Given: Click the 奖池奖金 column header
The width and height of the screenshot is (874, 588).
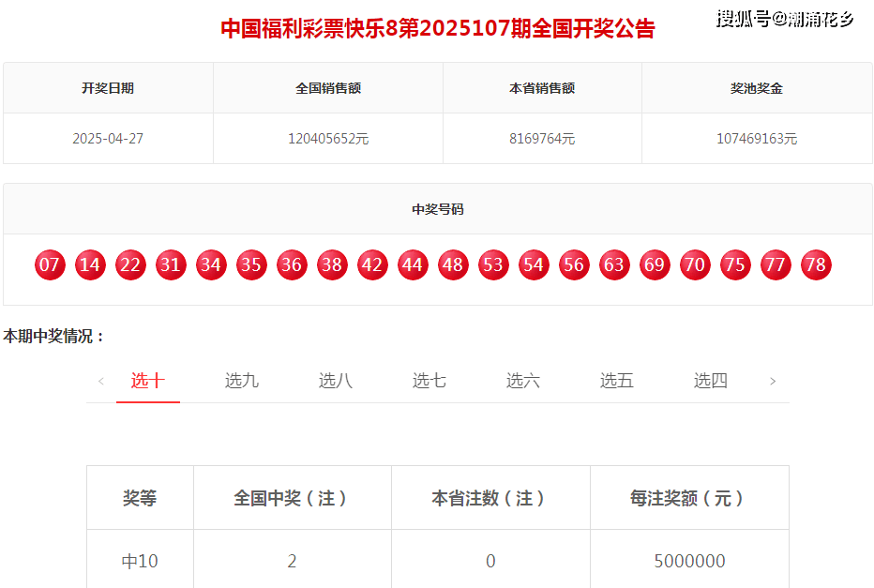Looking at the screenshot, I should pyautogui.click(x=757, y=88).
